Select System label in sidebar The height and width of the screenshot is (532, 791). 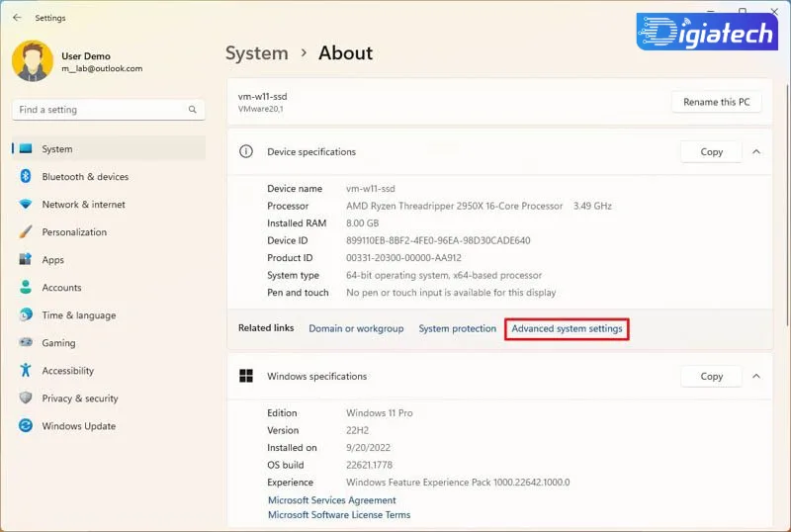coord(57,149)
